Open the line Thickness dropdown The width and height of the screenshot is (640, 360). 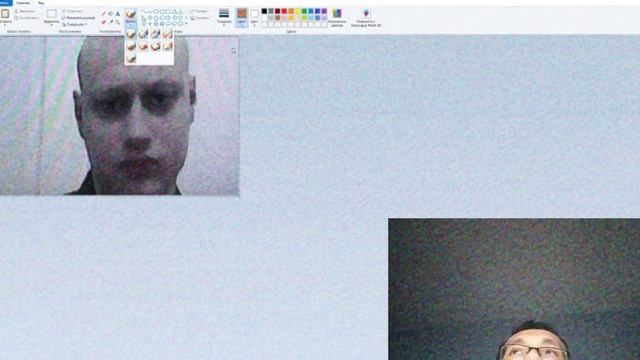(x=224, y=18)
